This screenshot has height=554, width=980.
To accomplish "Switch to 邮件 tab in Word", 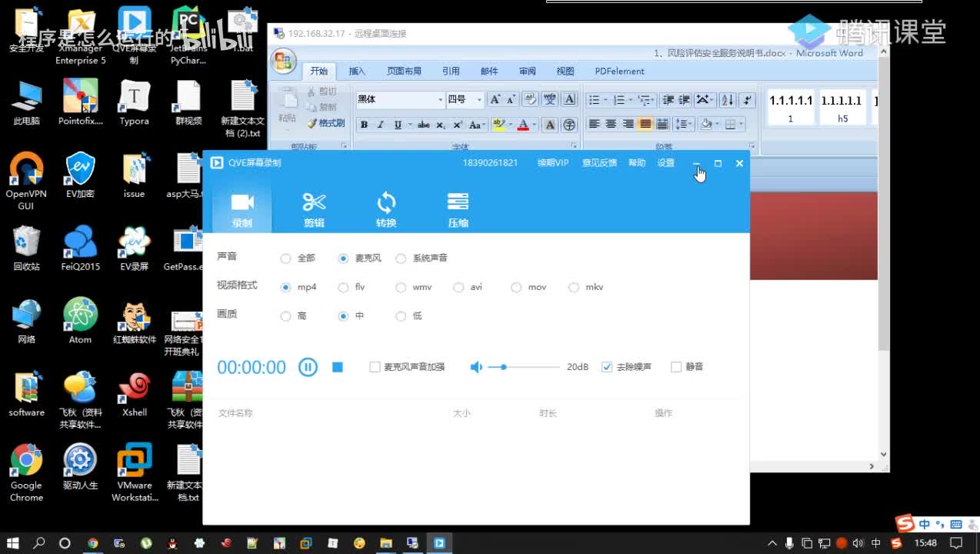I will (489, 71).
